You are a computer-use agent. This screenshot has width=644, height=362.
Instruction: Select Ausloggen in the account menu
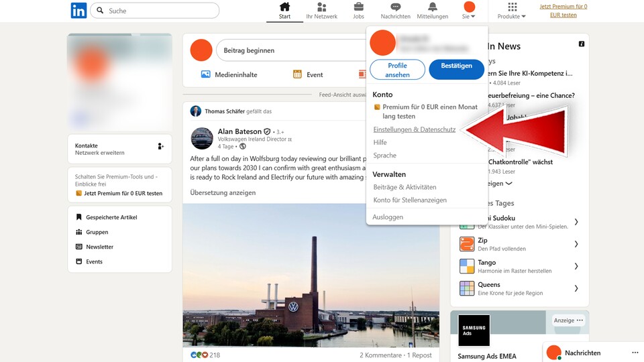(x=388, y=217)
